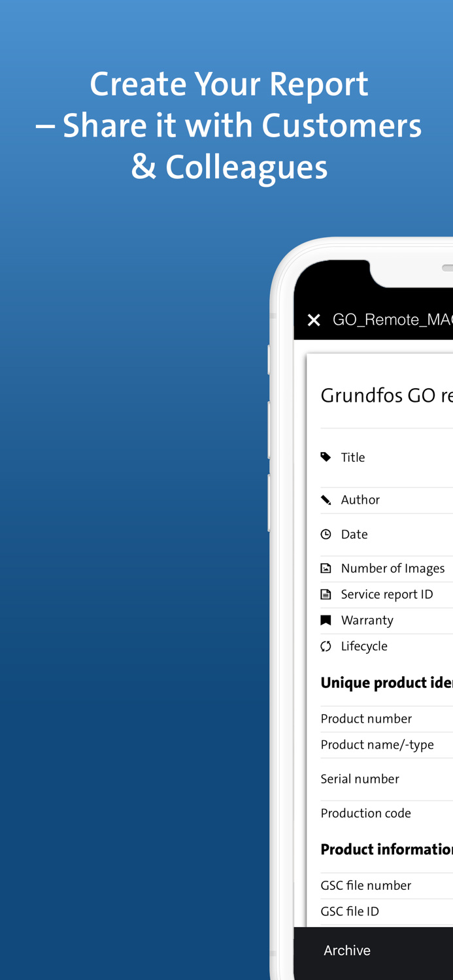Screen dimensions: 453x980
Task: Select the 'GSC file ID' row
Action: [386, 911]
